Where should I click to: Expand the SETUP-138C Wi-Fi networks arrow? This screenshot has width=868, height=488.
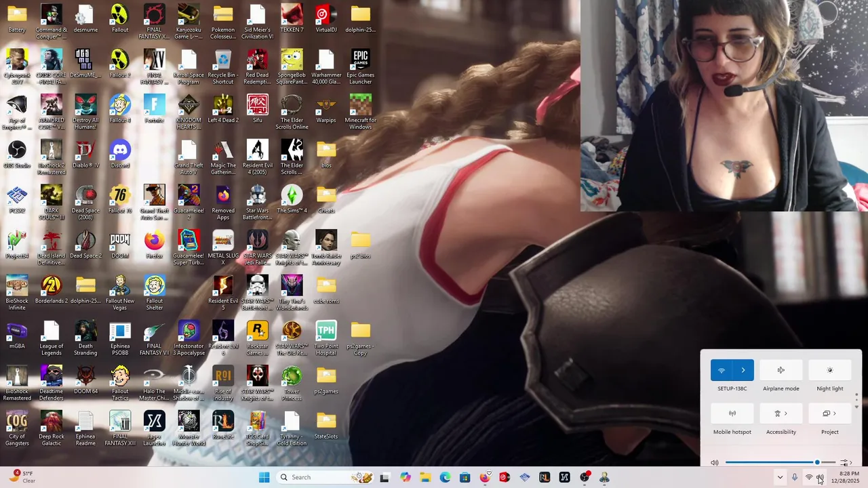743,370
